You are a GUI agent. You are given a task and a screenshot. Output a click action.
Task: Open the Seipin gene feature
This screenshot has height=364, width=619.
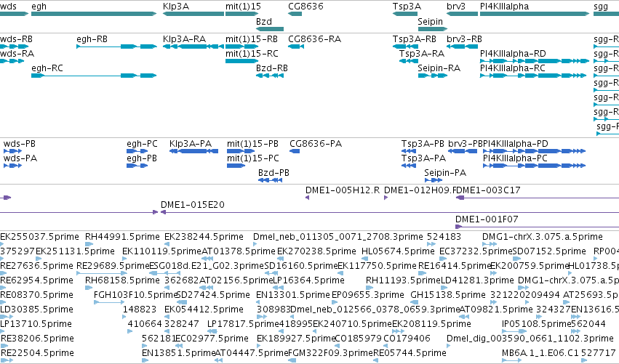pos(432,29)
